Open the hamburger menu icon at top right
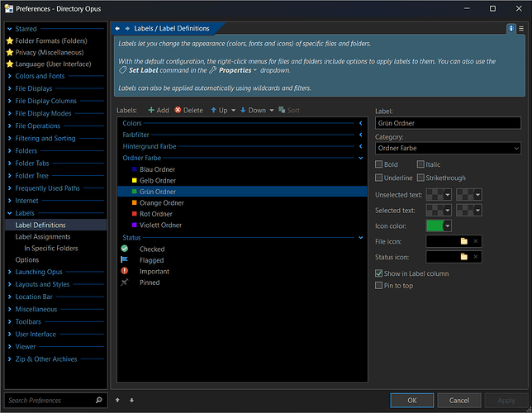This screenshot has height=413, width=532. tap(522, 28)
